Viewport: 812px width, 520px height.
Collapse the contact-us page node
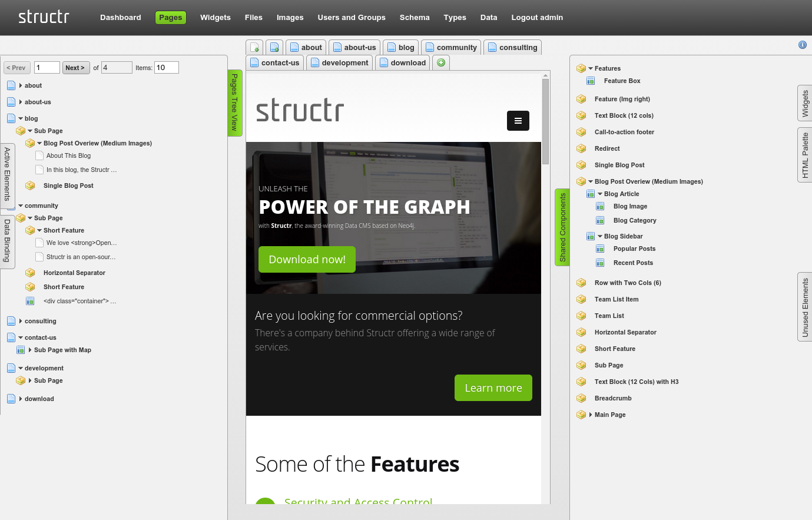[x=21, y=337]
